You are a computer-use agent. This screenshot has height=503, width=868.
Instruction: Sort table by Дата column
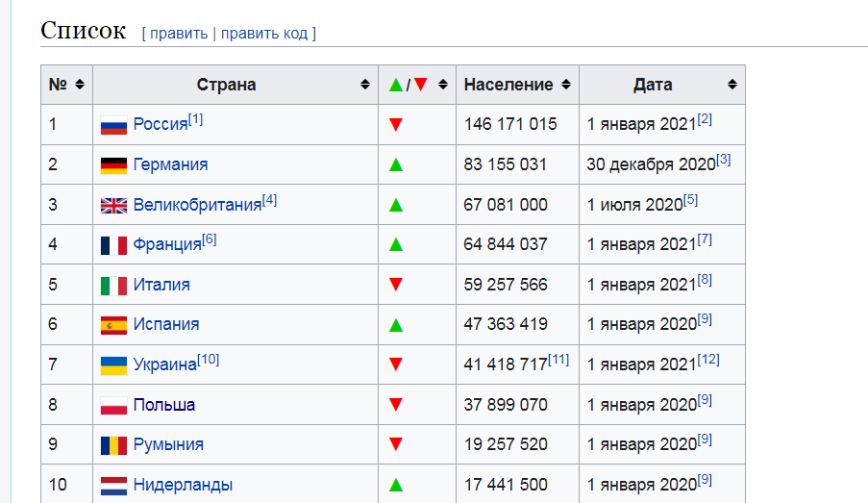click(x=732, y=85)
